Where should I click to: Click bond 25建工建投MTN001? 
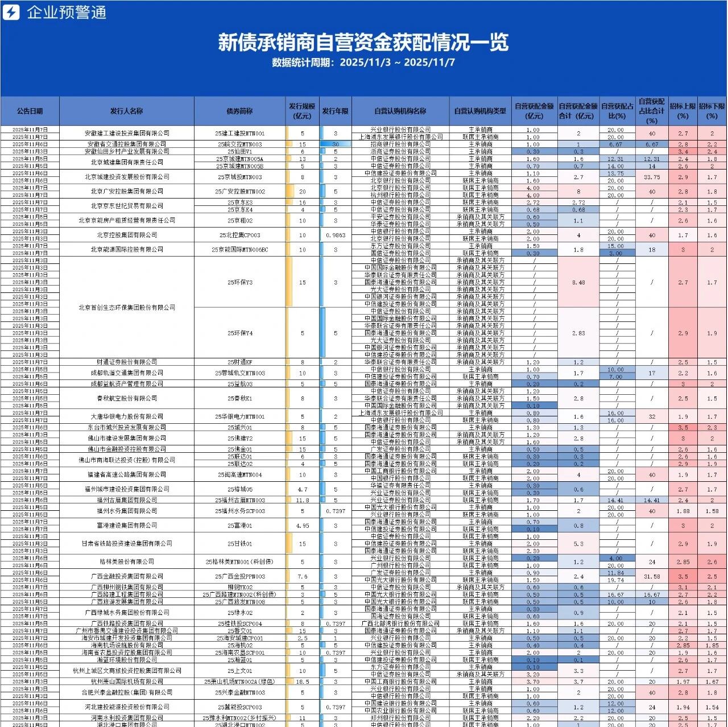click(240, 133)
